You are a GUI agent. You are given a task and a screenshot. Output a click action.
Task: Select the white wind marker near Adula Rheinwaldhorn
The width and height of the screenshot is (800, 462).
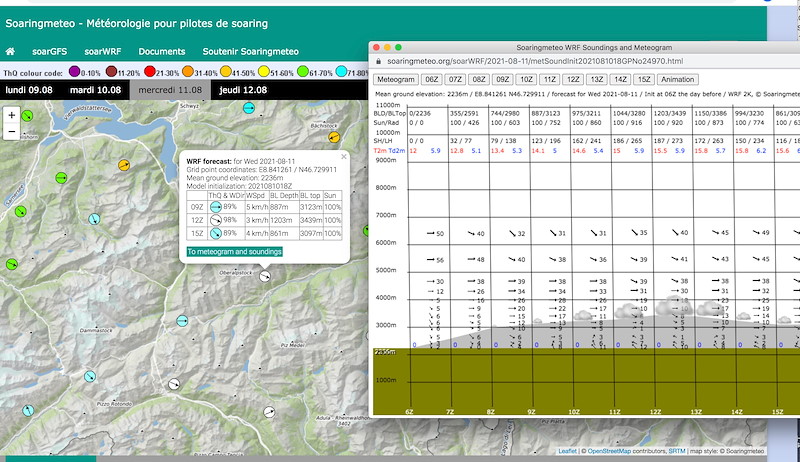point(269,412)
